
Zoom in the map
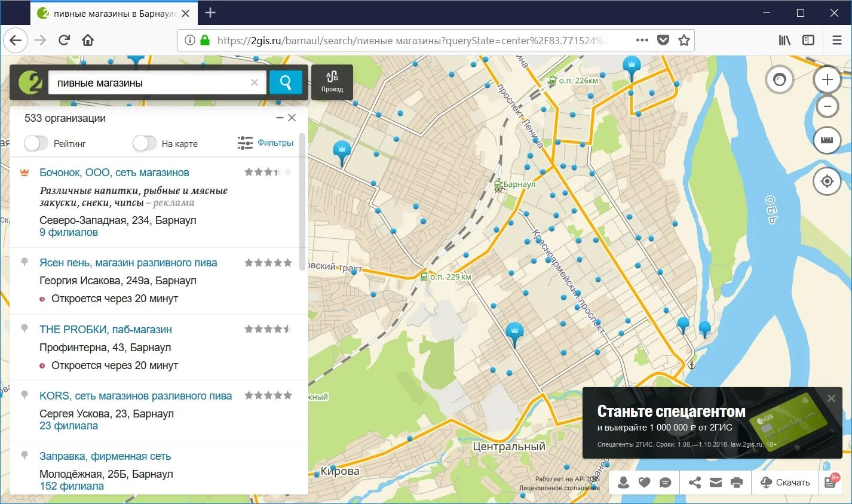click(x=827, y=79)
